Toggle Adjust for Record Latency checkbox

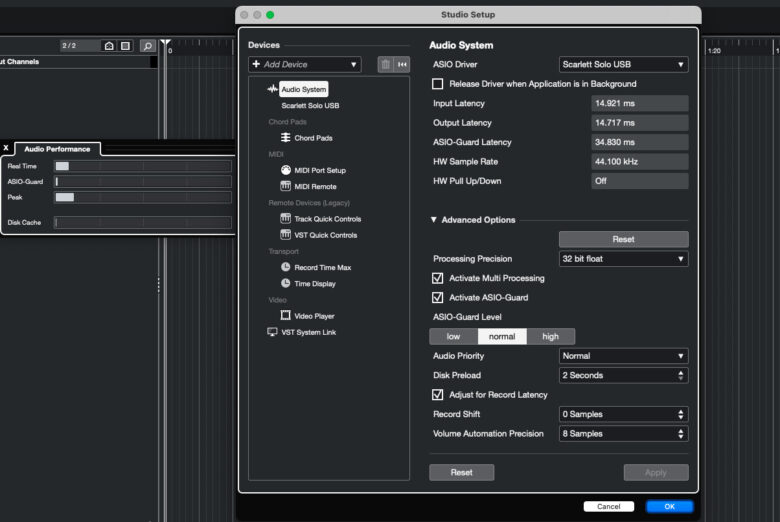click(x=437, y=395)
